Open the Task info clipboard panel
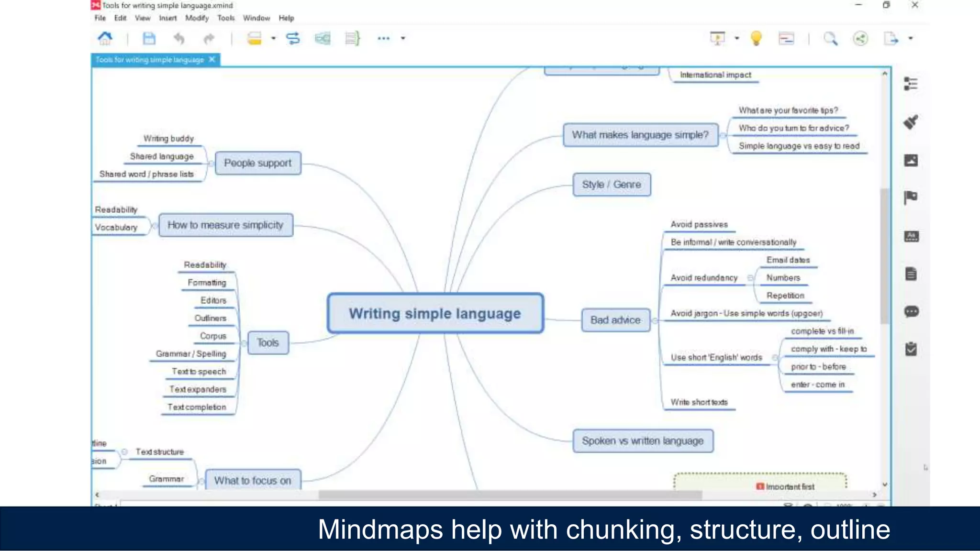 [911, 349]
